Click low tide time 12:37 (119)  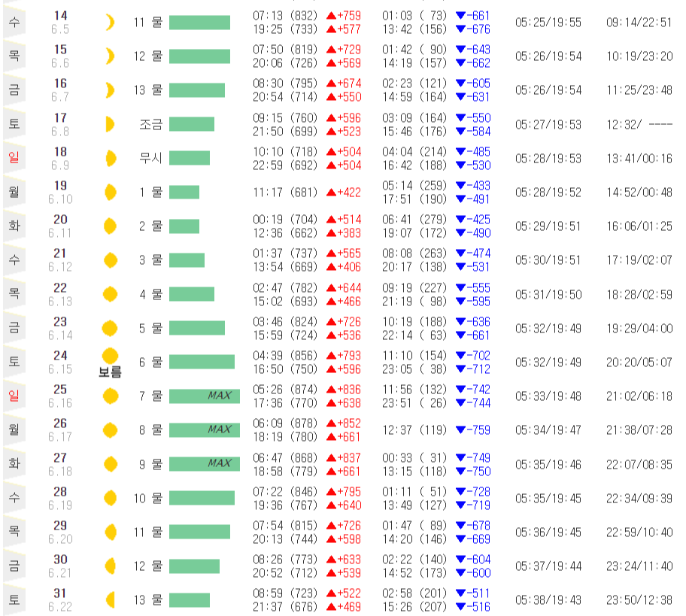pos(414,430)
